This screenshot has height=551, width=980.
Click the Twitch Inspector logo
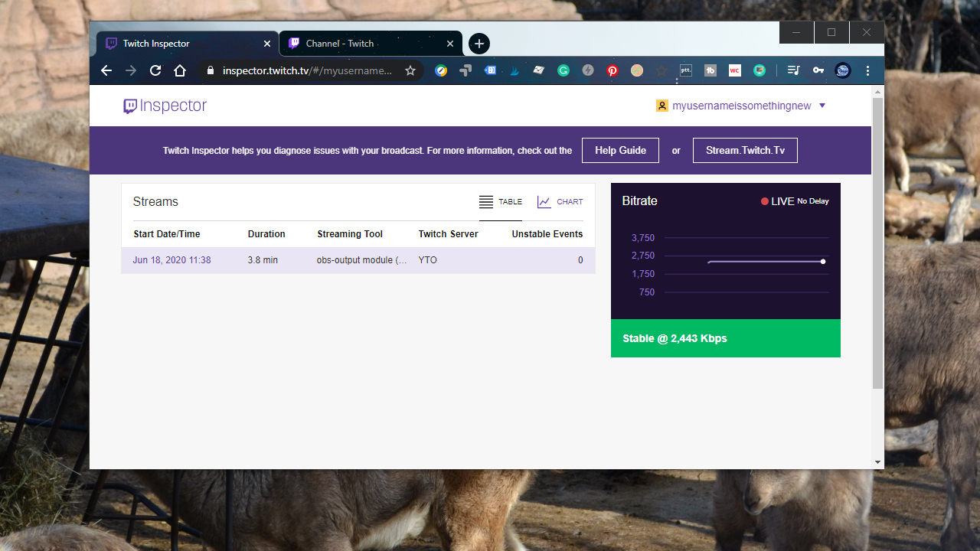click(165, 106)
